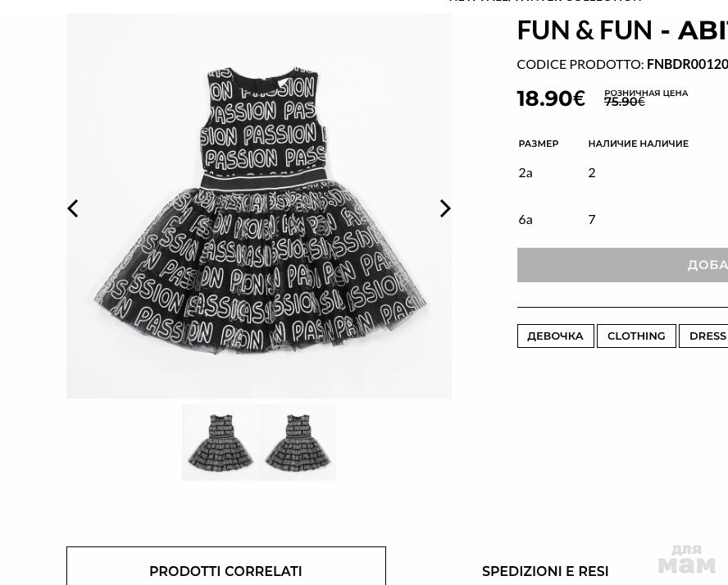Show the previous product image with left arrow

click(72, 208)
